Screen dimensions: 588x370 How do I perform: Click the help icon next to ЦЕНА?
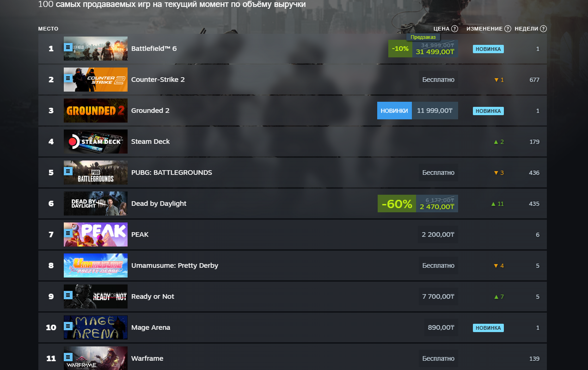click(455, 29)
